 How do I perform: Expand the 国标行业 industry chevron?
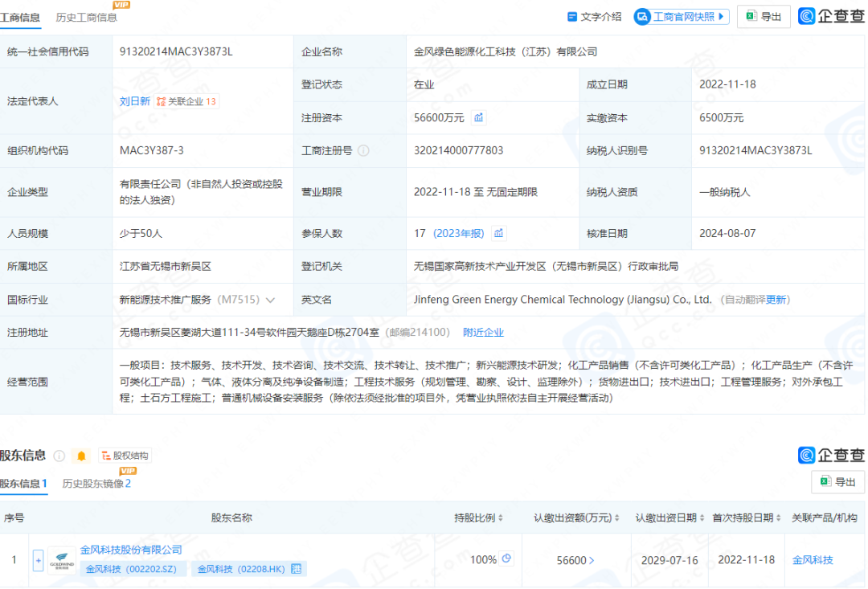pyautogui.click(x=271, y=300)
